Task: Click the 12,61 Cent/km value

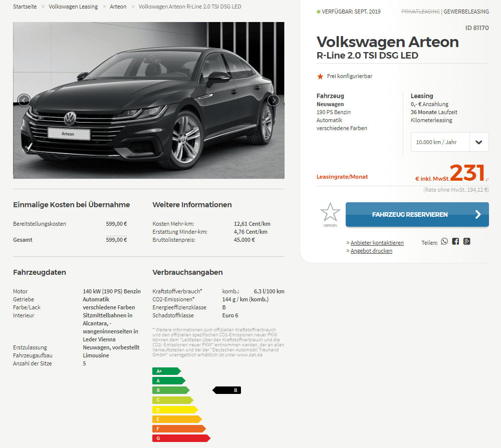Action: 252,224
